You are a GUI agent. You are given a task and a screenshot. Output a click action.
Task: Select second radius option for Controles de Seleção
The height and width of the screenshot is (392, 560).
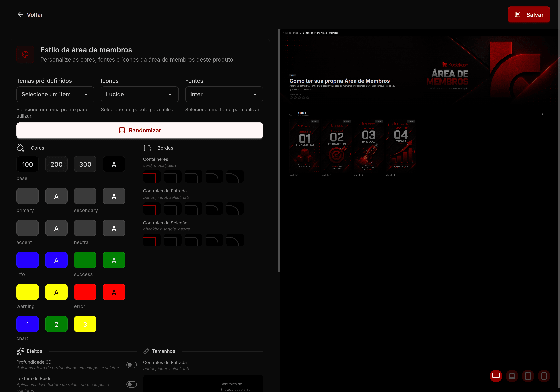coord(172,240)
